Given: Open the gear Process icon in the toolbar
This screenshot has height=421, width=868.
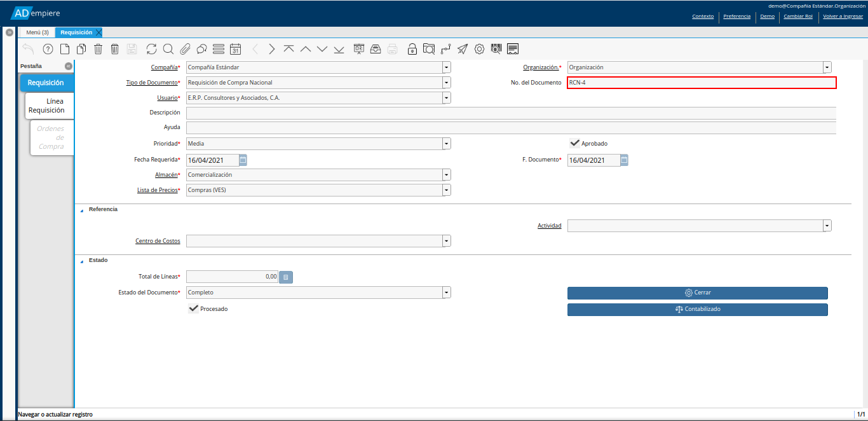Looking at the screenshot, I should [479, 49].
